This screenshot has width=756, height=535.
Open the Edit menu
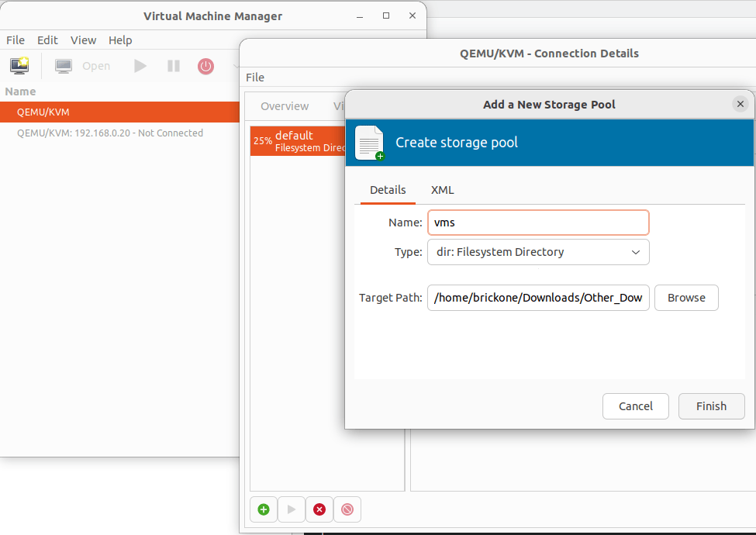click(x=47, y=40)
